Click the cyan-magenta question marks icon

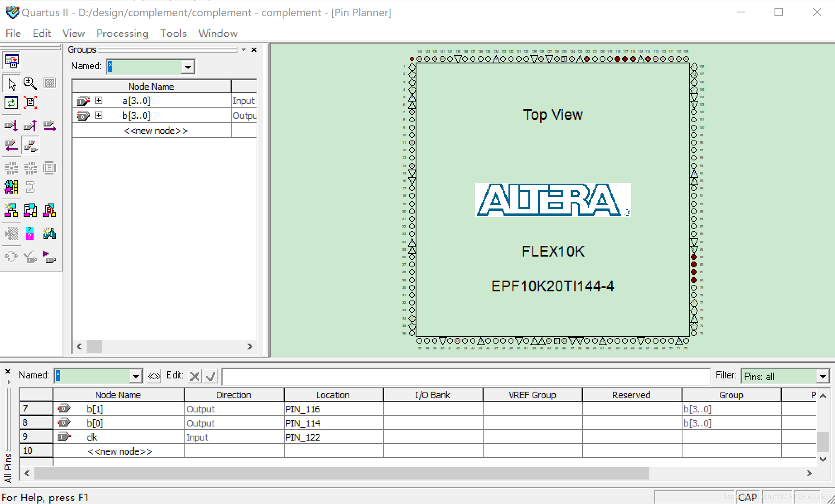coord(30,233)
